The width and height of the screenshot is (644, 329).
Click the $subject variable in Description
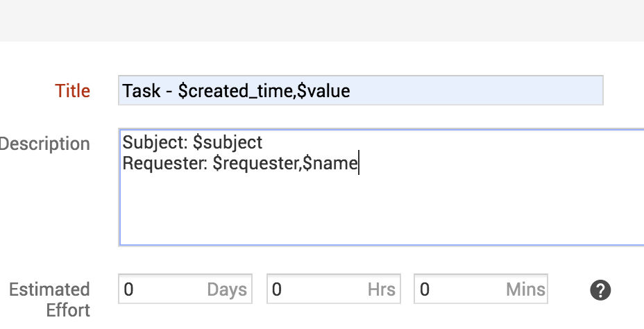click(228, 143)
